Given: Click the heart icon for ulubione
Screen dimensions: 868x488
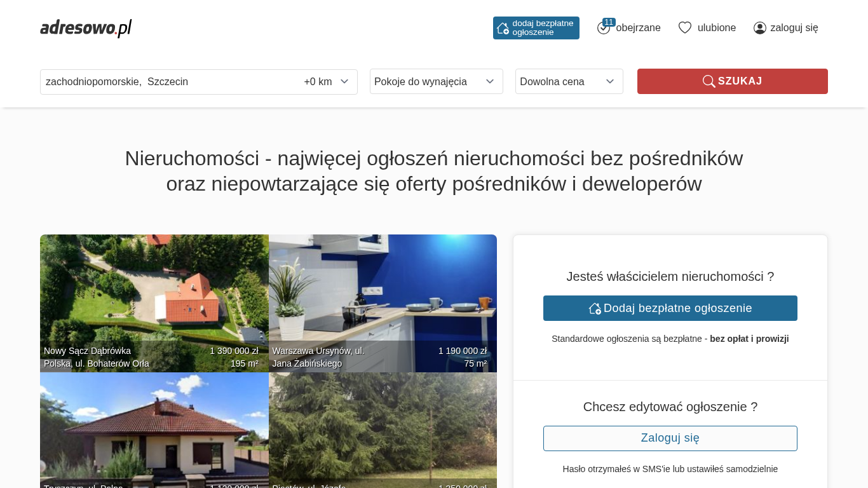Looking at the screenshot, I should click(x=684, y=28).
